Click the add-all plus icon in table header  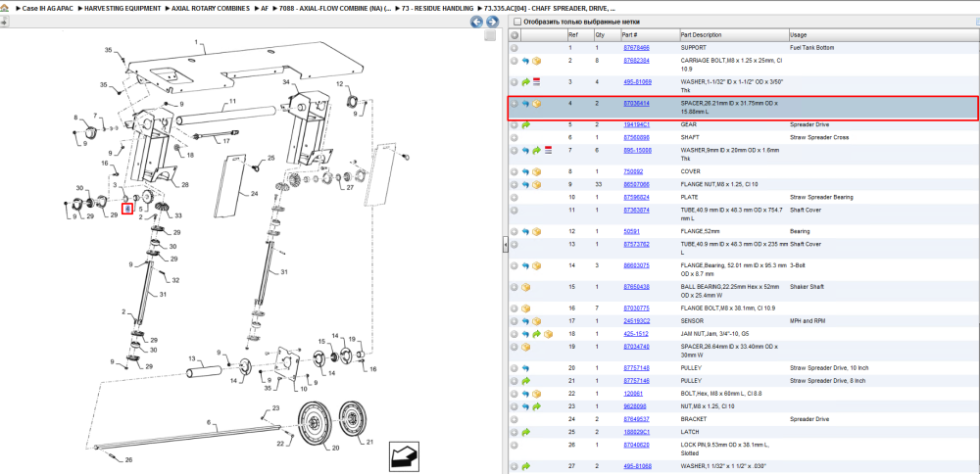pyautogui.click(x=514, y=35)
